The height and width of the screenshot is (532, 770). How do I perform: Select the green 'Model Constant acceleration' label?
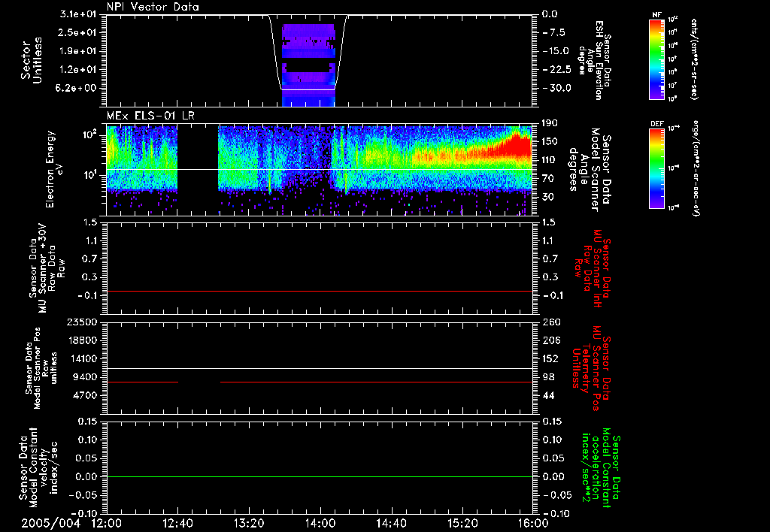[601, 467]
